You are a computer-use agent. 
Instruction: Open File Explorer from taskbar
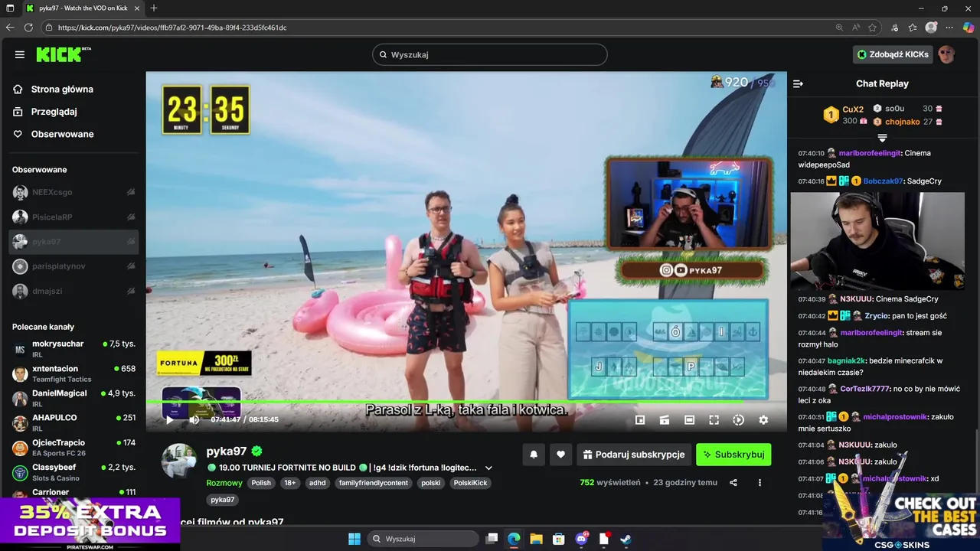(537, 539)
